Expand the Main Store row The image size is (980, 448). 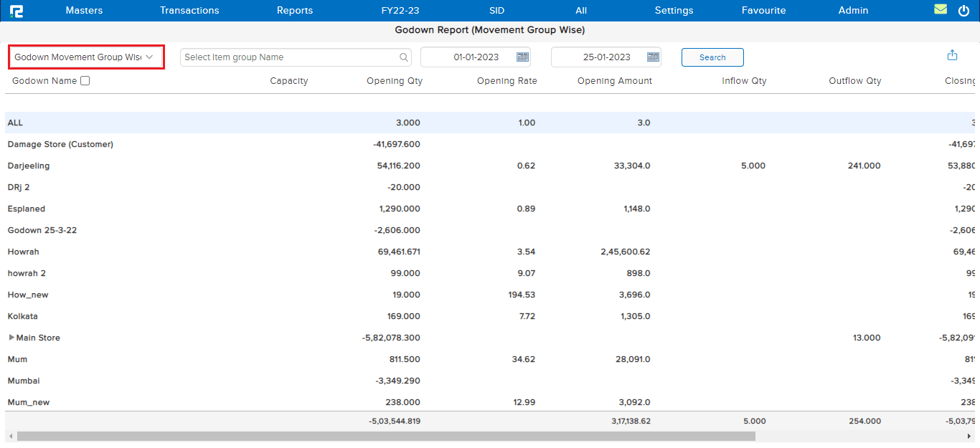(x=11, y=338)
